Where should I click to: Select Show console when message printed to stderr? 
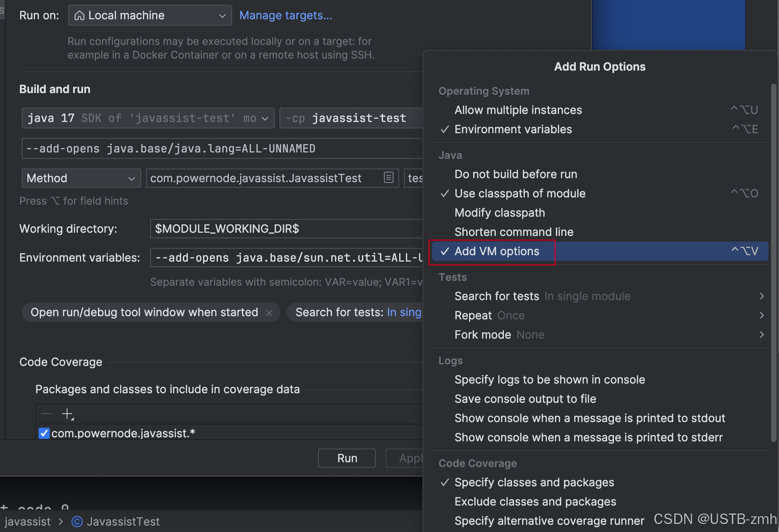pyautogui.click(x=600, y=437)
